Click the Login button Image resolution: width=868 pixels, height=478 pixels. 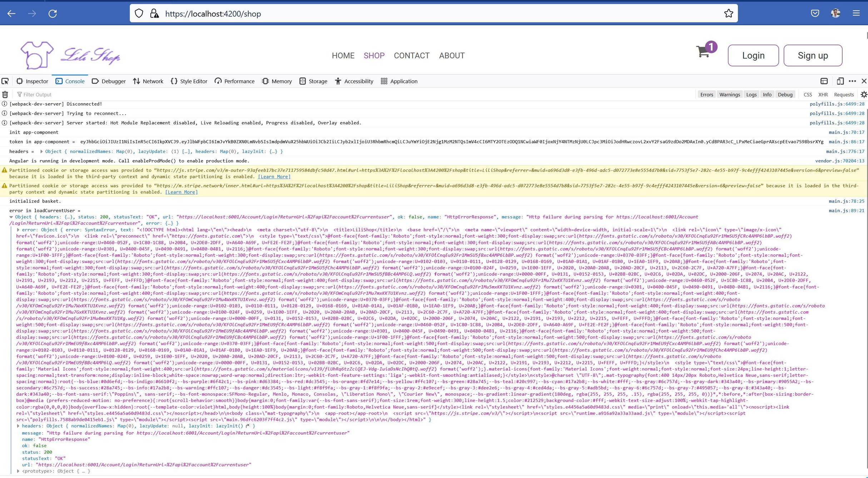point(753,55)
